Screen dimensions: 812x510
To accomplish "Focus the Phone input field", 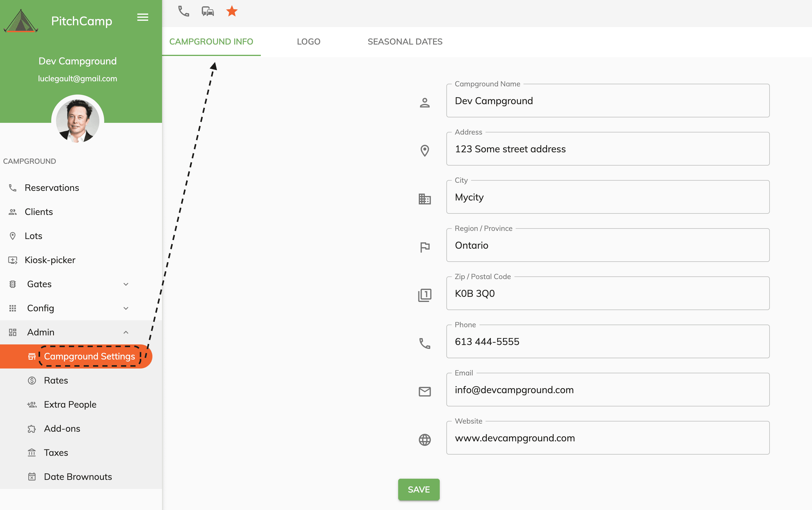I will point(608,342).
